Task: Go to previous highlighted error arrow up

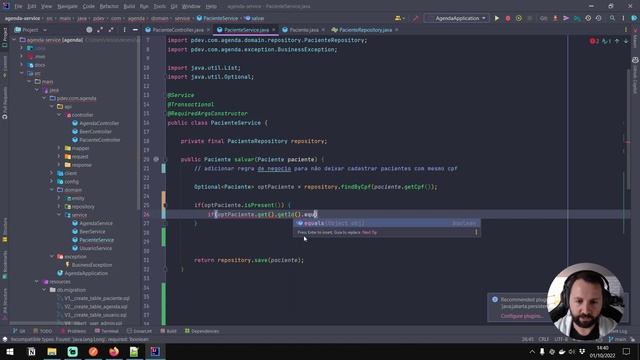Action: pyautogui.click(x=617, y=41)
